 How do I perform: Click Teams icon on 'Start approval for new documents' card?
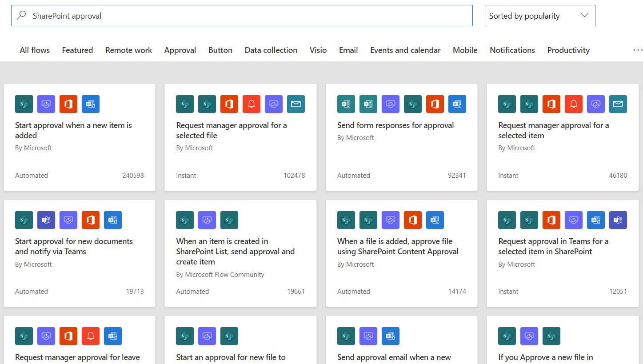tap(46, 220)
